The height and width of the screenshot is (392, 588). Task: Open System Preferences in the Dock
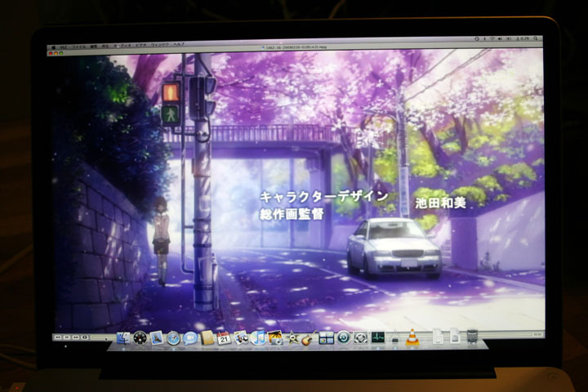pyautogui.click(x=360, y=338)
